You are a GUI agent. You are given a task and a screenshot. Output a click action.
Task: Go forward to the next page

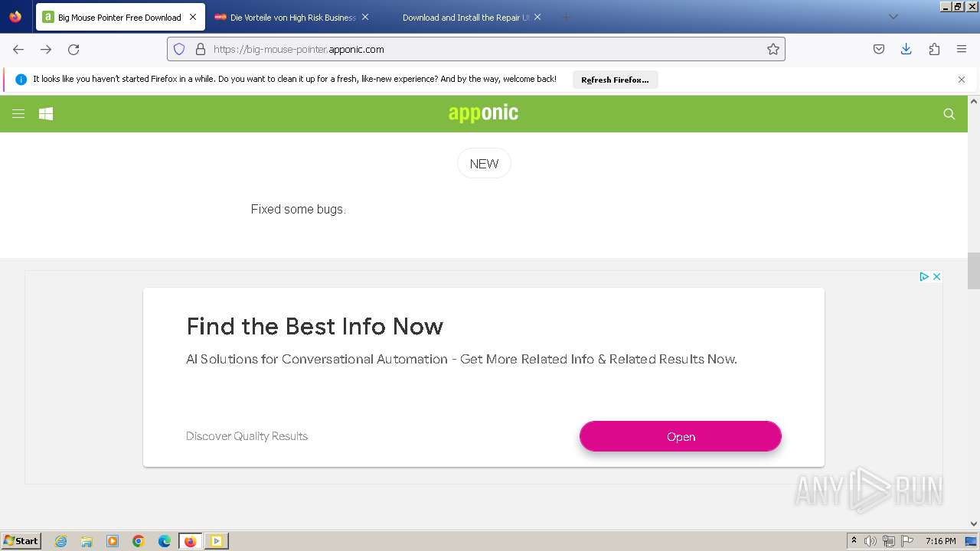coord(46,49)
